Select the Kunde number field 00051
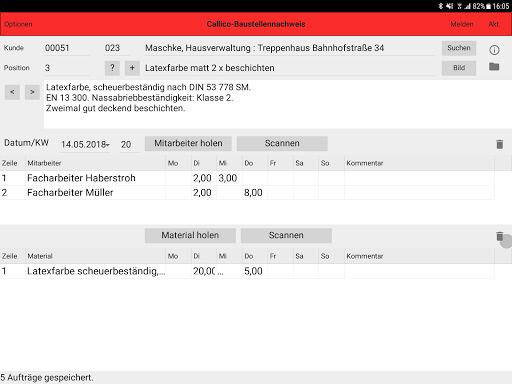The image size is (512, 384). 67,48
